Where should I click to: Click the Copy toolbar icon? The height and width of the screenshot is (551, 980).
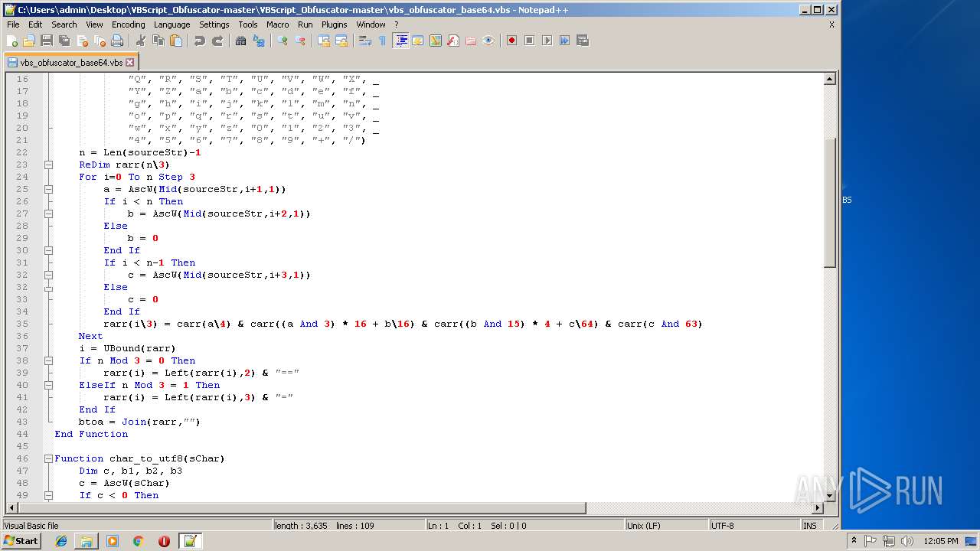[158, 41]
